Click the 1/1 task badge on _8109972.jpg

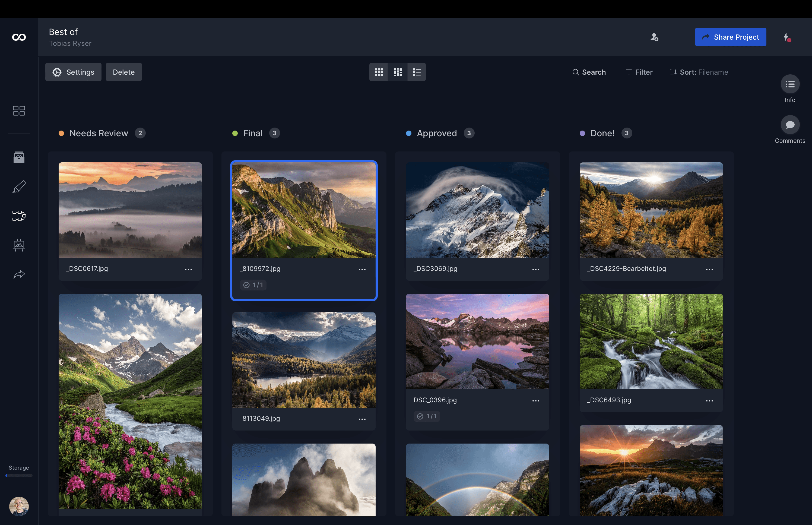(x=253, y=285)
